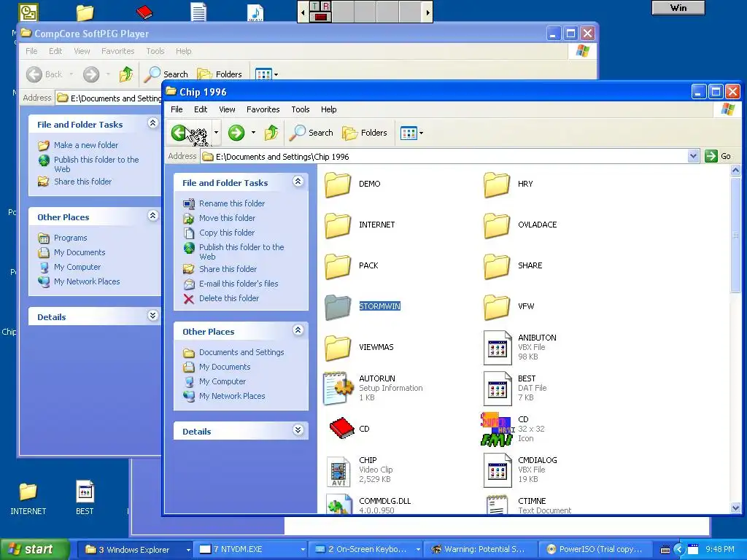Select the highlighted STORMWIN folder

tap(363, 307)
